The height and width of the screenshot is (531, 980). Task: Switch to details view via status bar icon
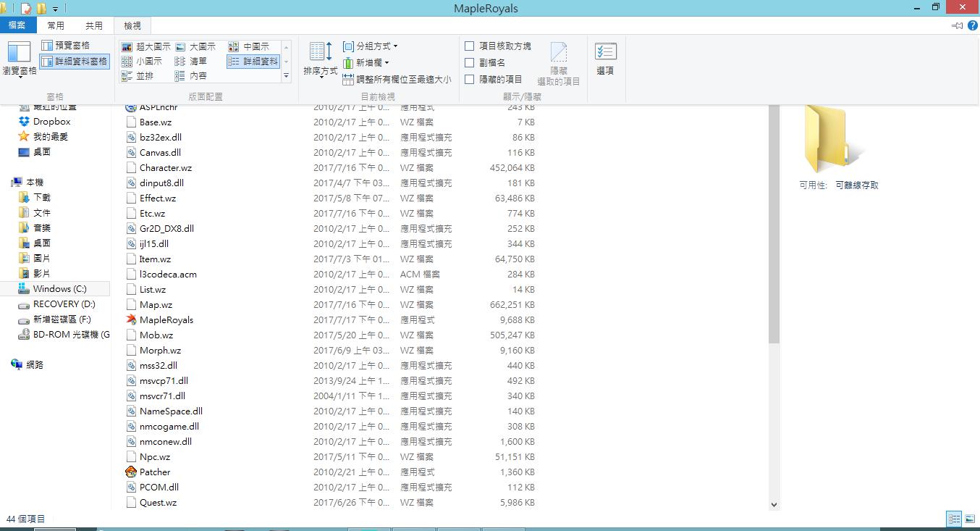pos(954,519)
